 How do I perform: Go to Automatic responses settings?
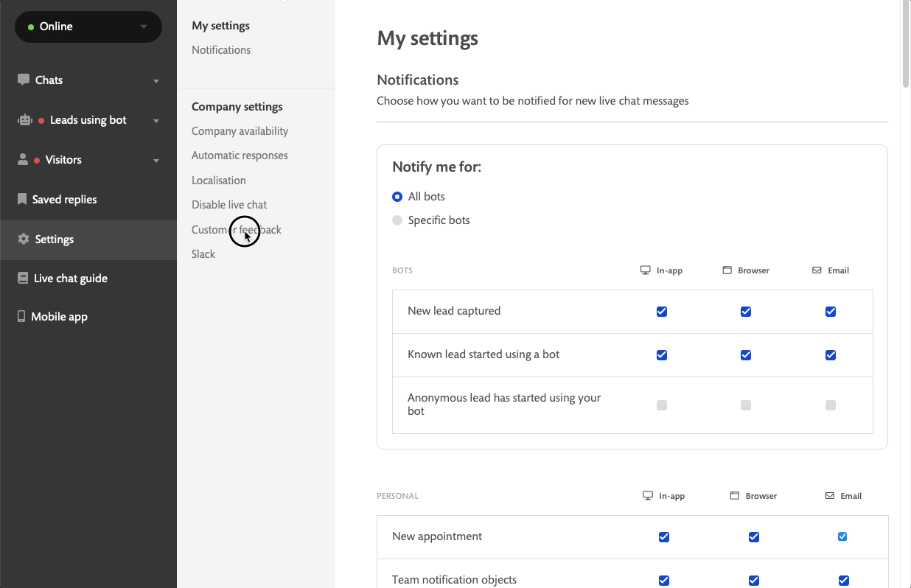coord(240,155)
